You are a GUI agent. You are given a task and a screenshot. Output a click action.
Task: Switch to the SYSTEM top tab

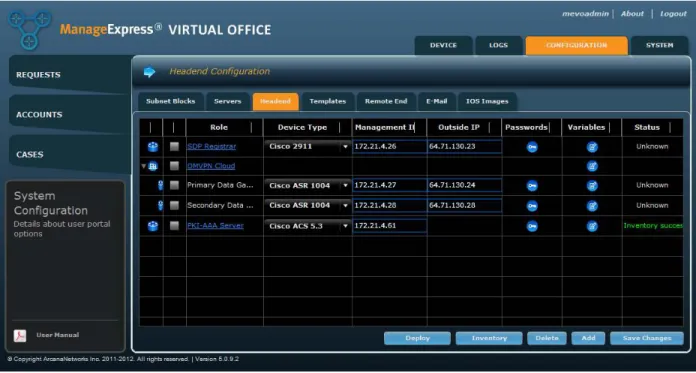(659, 46)
